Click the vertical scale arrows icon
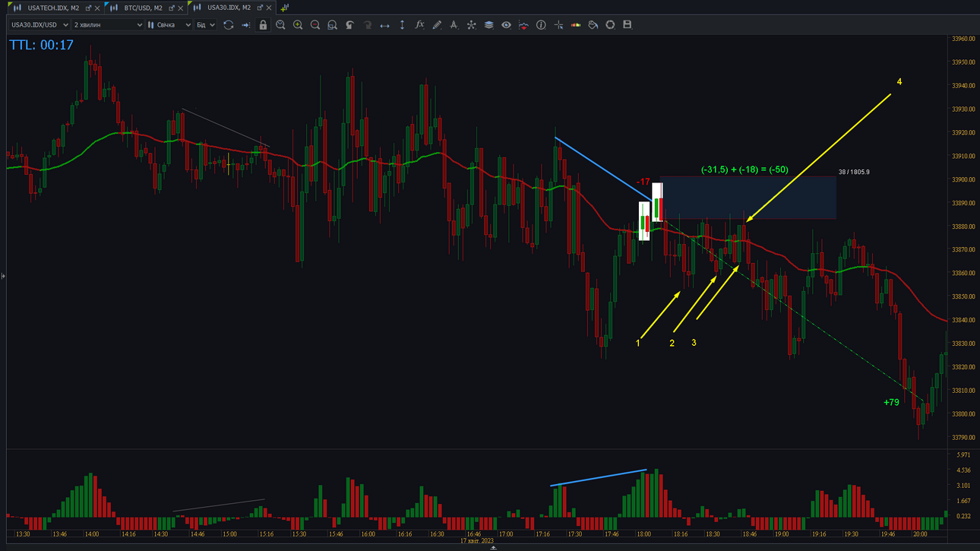 [402, 25]
